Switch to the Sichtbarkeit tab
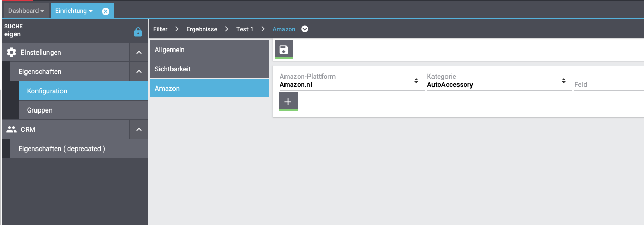Viewport: 644px width, 225px height. [x=209, y=69]
